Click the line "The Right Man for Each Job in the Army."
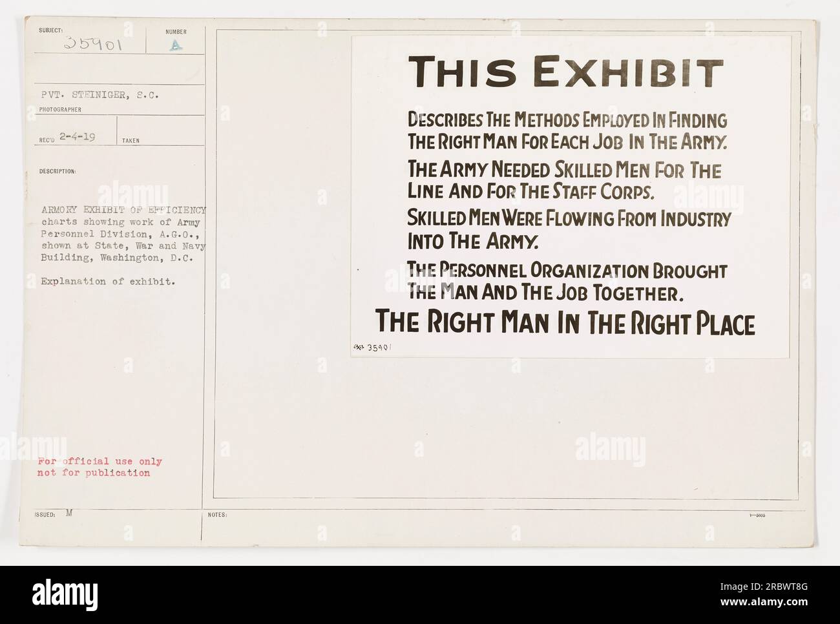 pyautogui.click(x=568, y=141)
